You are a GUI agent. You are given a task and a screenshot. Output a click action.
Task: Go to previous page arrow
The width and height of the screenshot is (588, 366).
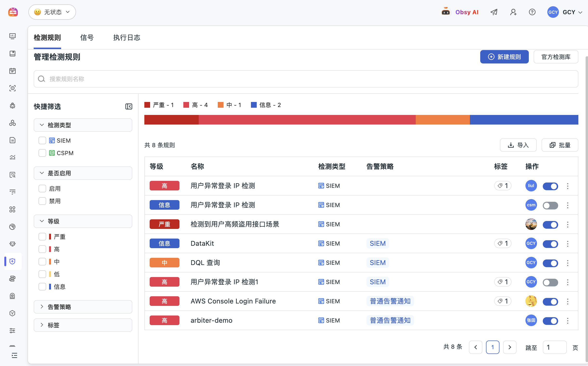point(475,347)
